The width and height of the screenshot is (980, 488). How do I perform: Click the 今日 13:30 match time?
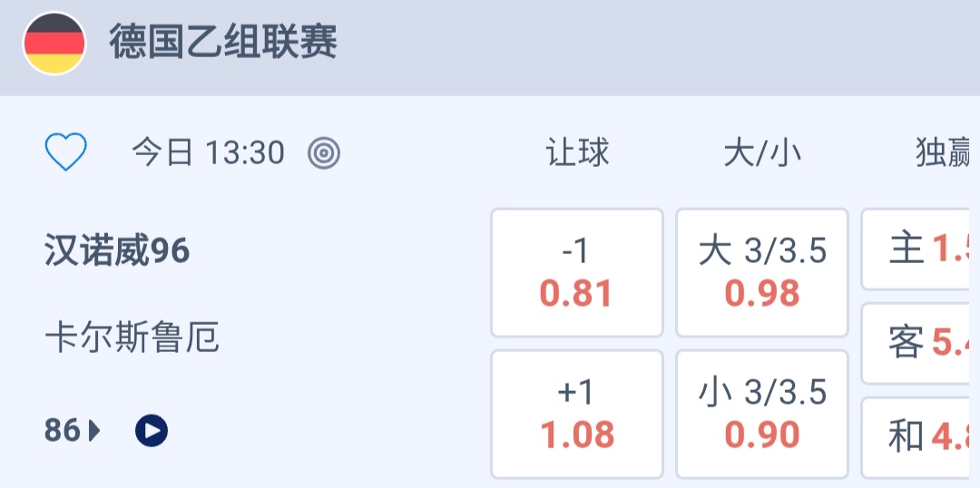(208, 152)
